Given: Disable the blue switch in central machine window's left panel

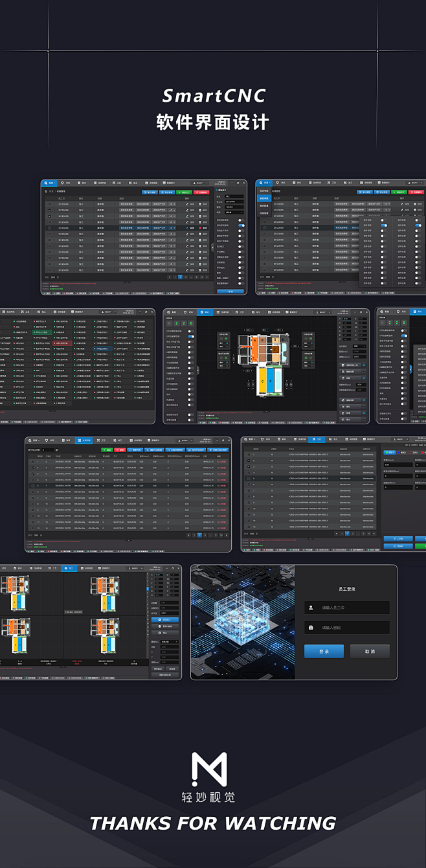Looking at the screenshot, I should 191,337.
